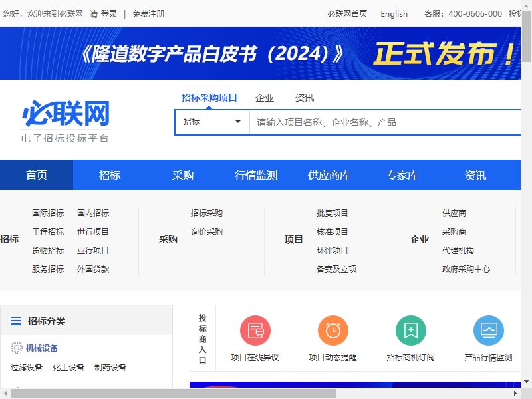The height and width of the screenshot is (399, 532).
Task: Open 项目在线异议 red icon
Action: pyautogui.click(x=255, y=331)
